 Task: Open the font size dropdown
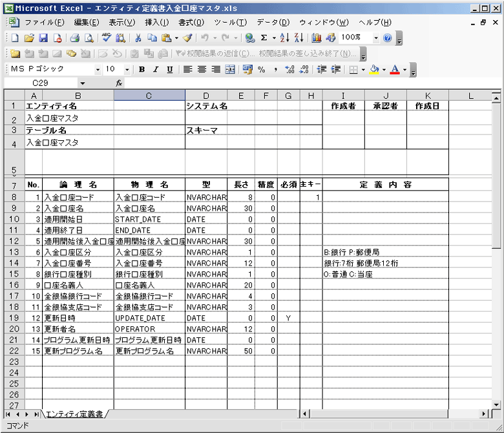[x=127, y=70]
